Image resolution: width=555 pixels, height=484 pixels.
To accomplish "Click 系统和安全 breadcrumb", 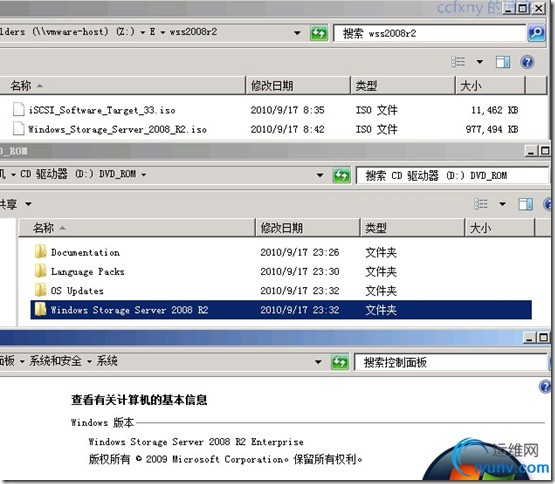I will point(56,361).
